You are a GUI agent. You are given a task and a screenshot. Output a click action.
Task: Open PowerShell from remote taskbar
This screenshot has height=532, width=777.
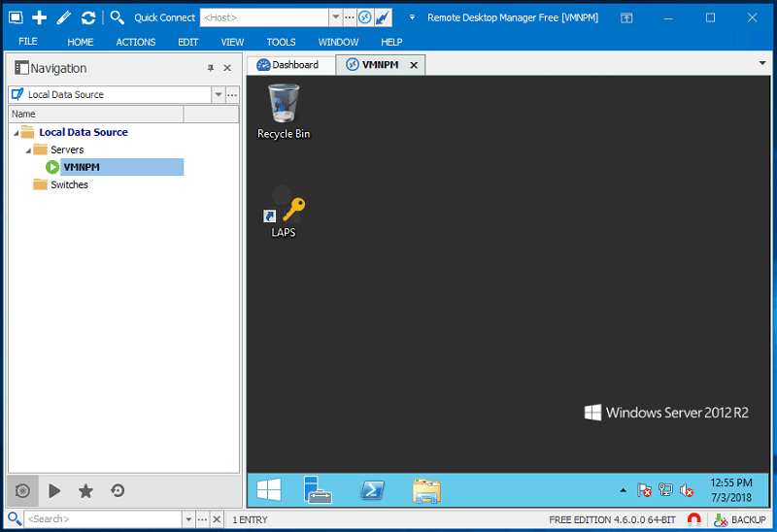pos(372,490)
